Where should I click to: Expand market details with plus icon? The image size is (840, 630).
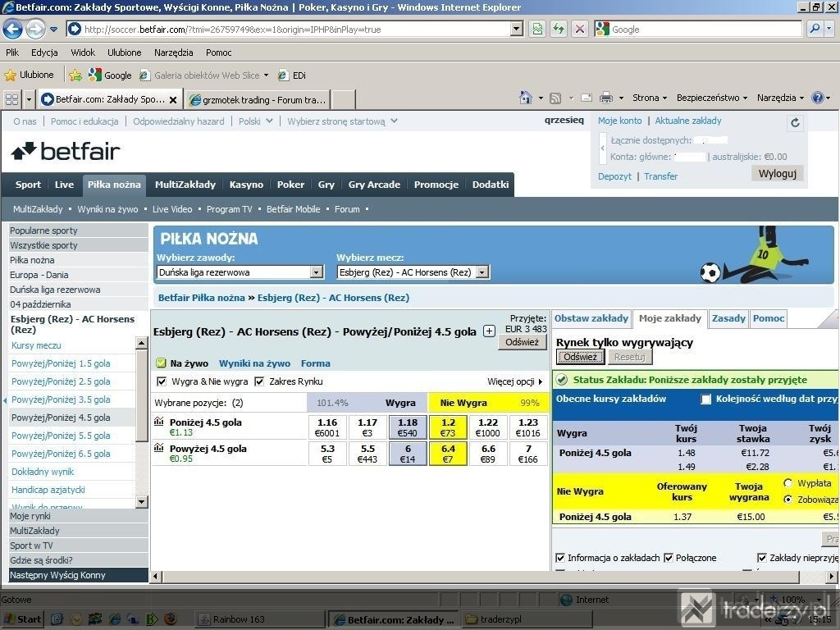point(489,331)
